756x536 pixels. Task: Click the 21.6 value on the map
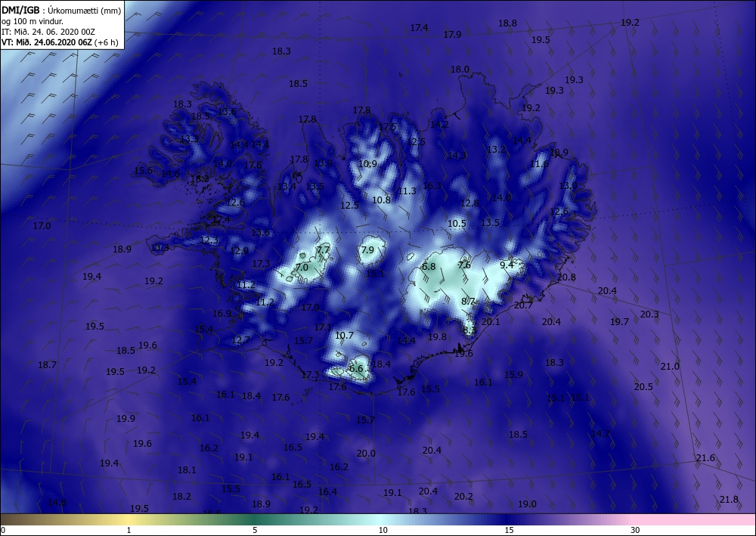[x=705, y=458]
